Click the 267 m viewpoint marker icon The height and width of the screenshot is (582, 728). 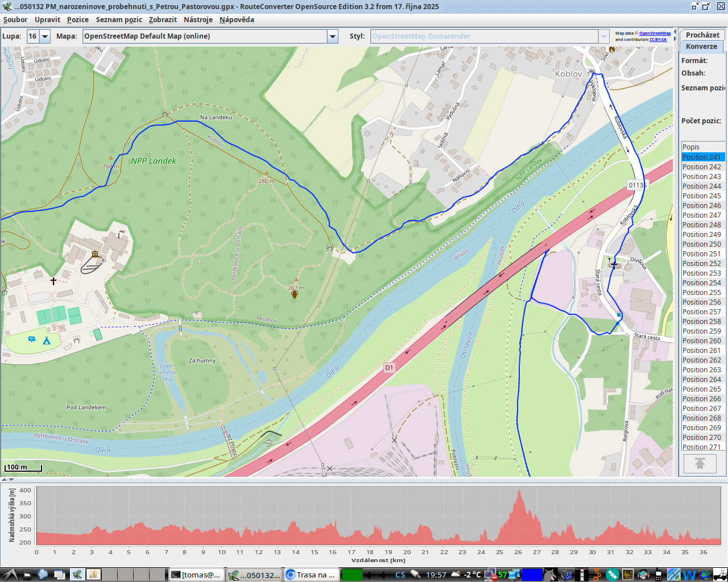pos(294,294)
